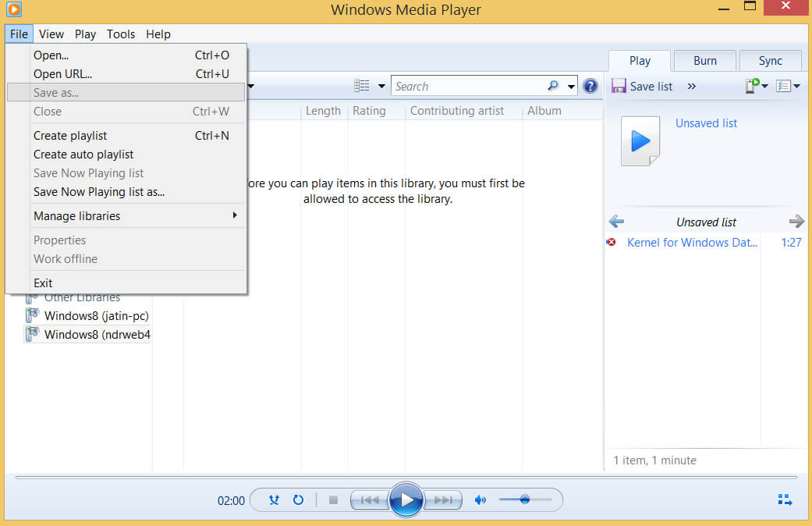812x526 pixels.
Task: Open the Help question mark icon
Action: 590,86
